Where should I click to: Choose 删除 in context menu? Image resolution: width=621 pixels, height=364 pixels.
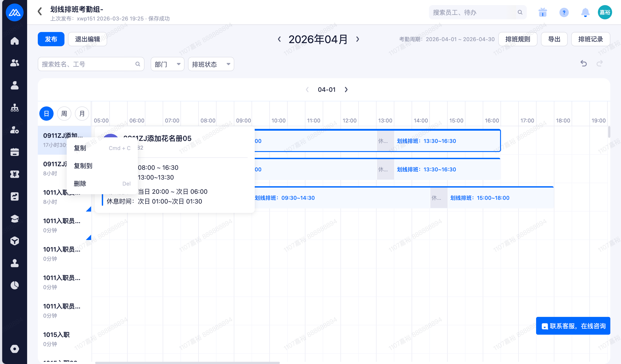pos(80,184)
